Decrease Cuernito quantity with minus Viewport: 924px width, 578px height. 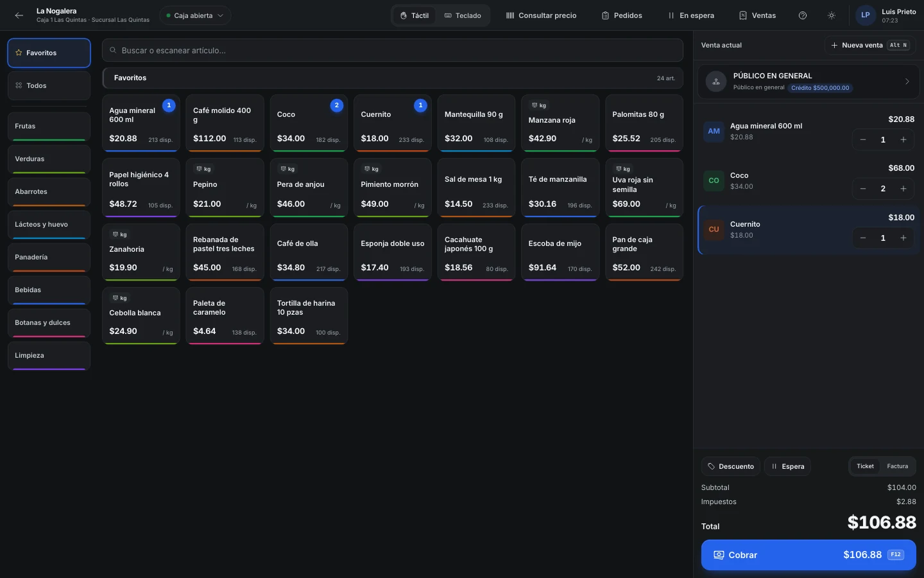[x=863, y=238]
